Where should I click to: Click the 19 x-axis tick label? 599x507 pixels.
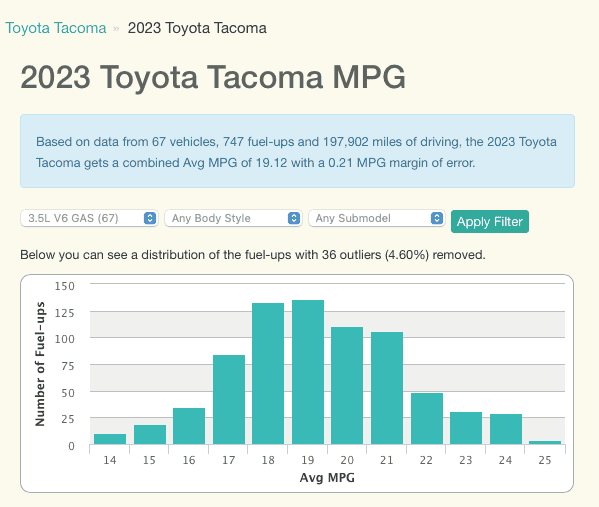[308, 460]
